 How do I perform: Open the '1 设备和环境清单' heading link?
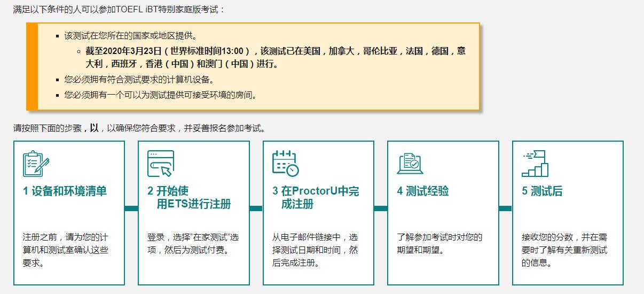[65, 191]
